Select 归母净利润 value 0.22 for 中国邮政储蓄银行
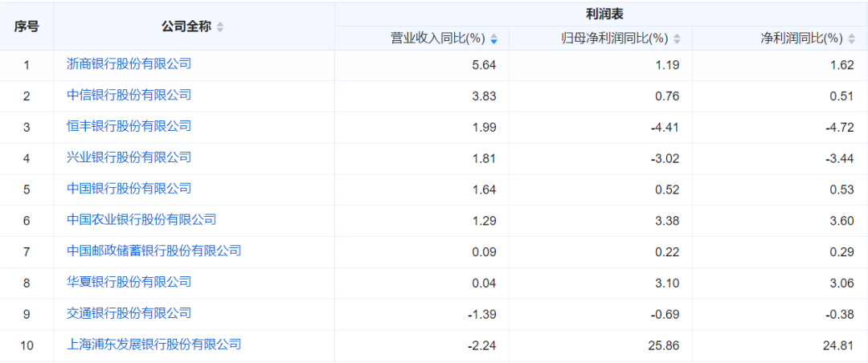This screenshot has width=868, height=363. tap(667, 252)
